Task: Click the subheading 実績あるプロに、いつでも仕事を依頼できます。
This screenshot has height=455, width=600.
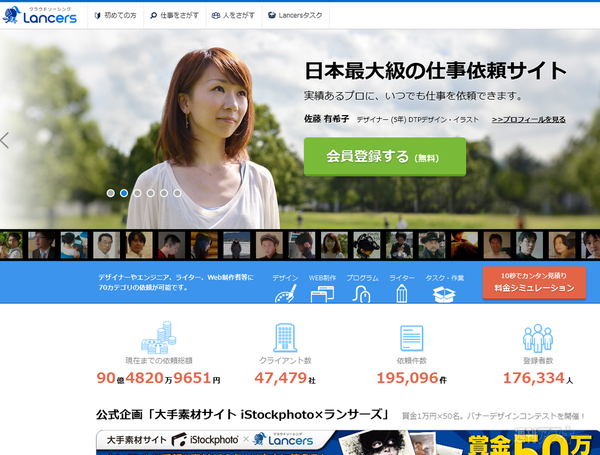Action: point(413,96)
